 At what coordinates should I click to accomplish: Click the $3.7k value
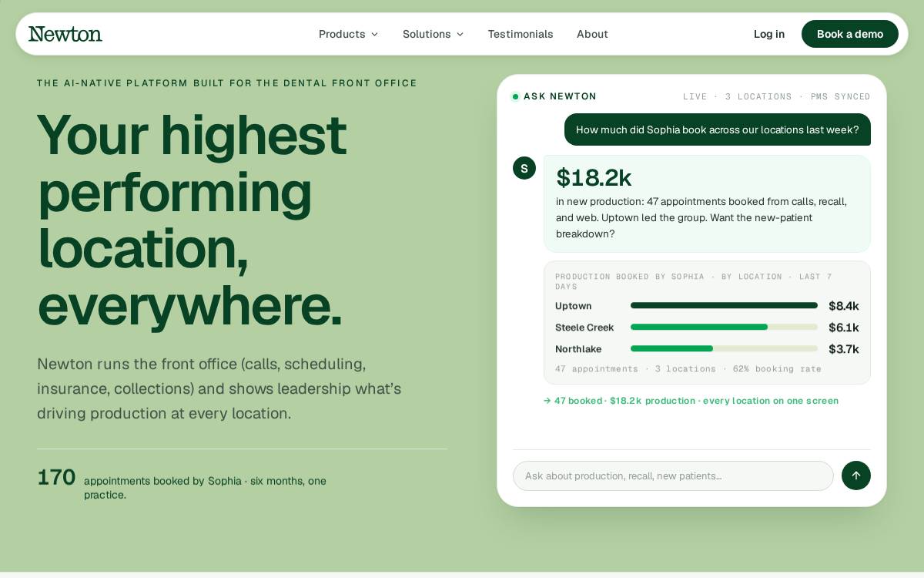(844, 349)
